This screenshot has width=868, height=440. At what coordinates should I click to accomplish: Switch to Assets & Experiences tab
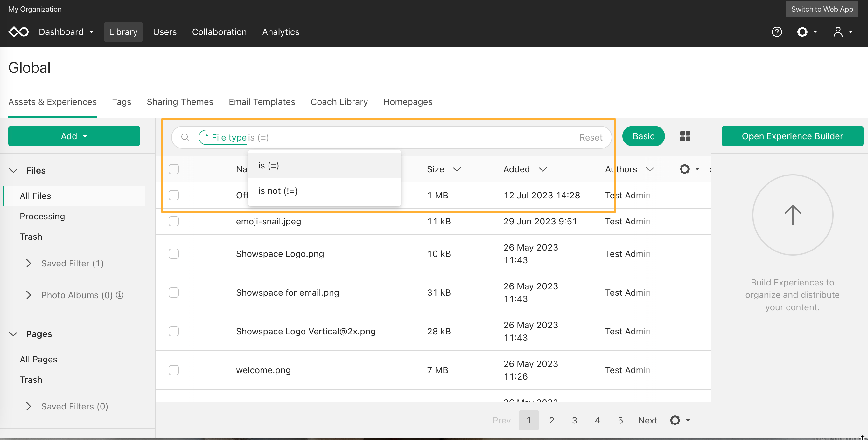click(52, 102)
